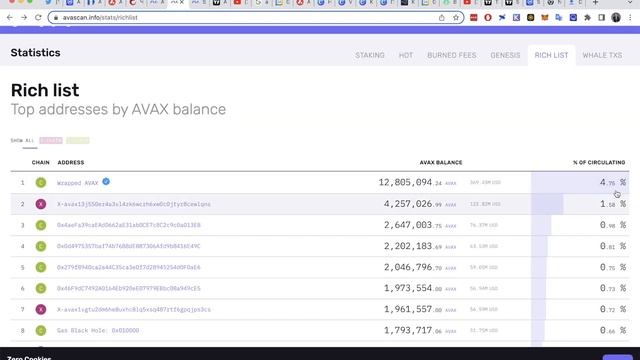Viewport: 640px width, 360px height.
Task: Click the 1,961,557 balance value
Action: 420,309
